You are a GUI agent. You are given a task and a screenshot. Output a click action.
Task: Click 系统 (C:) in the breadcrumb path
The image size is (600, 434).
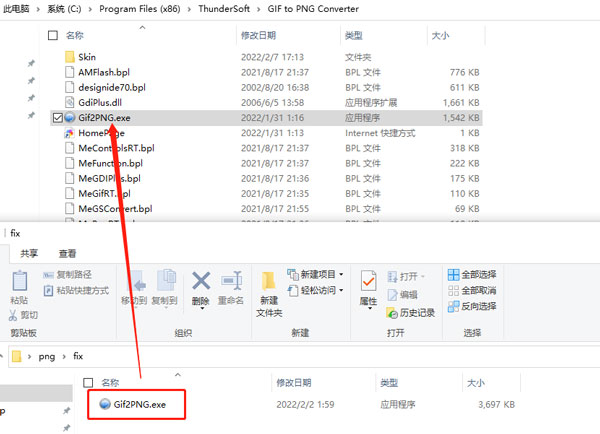[64, 9]
